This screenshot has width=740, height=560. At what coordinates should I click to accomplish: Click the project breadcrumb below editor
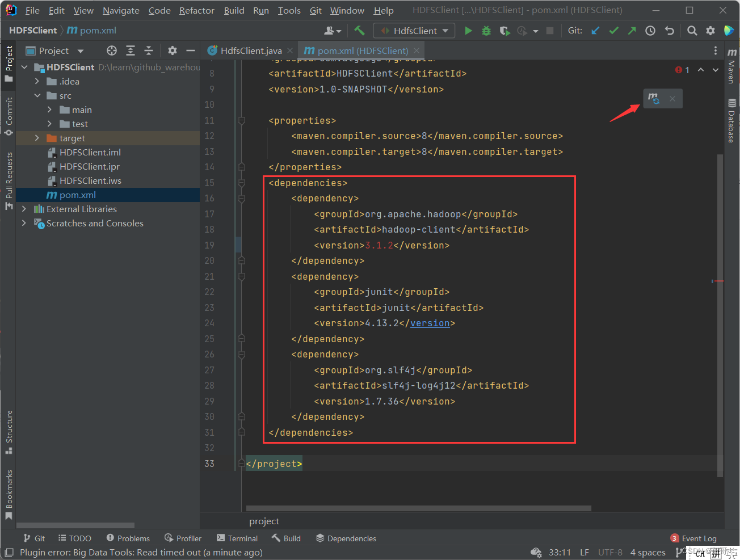tap(264, 521)
